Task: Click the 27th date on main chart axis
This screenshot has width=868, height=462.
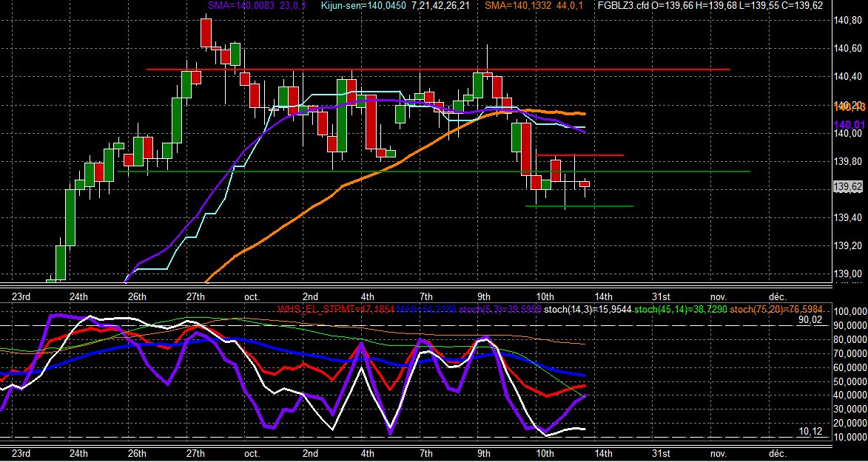Action: point(195,296)
